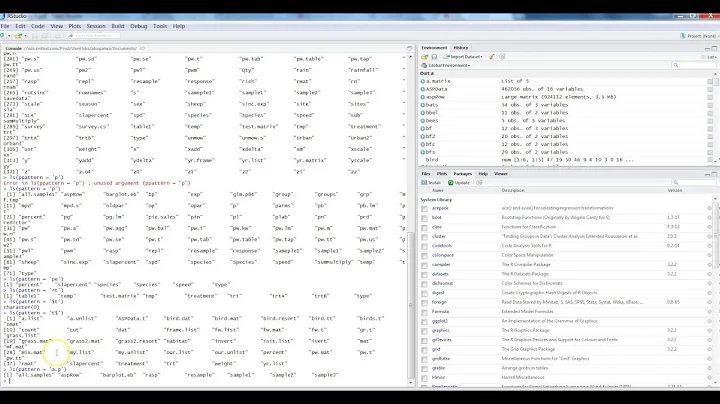
Task: Click the Install packages button
Action: coord(431,183)
